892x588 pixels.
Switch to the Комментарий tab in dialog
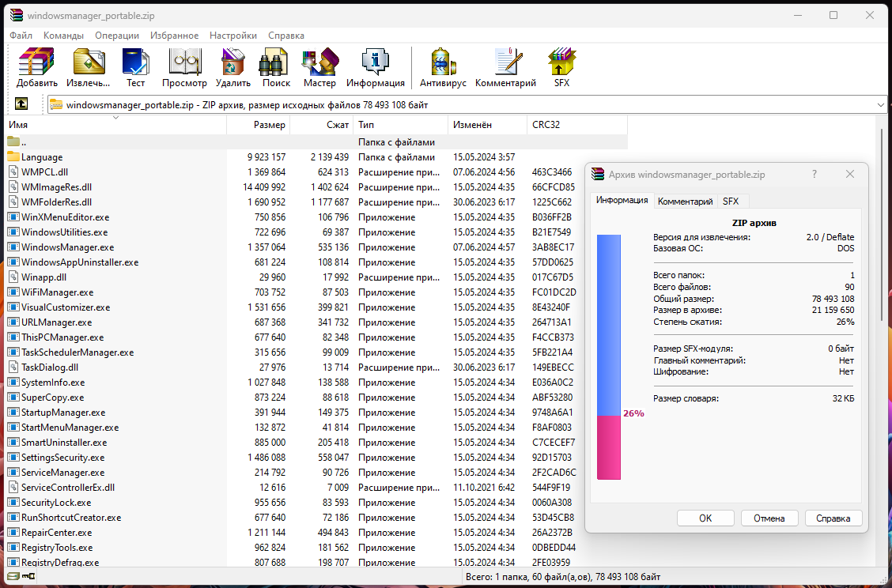(x=685, y=202)
